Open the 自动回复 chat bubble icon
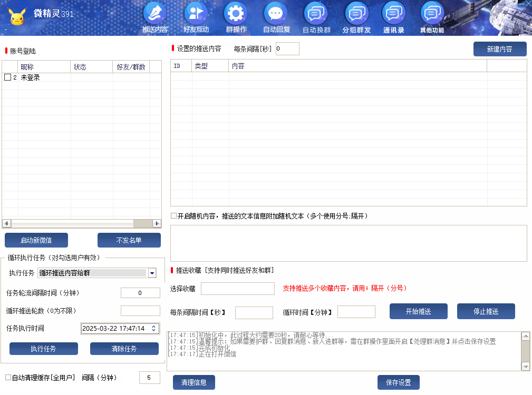The height and width of the screenshot is (395, 532). 276,14
